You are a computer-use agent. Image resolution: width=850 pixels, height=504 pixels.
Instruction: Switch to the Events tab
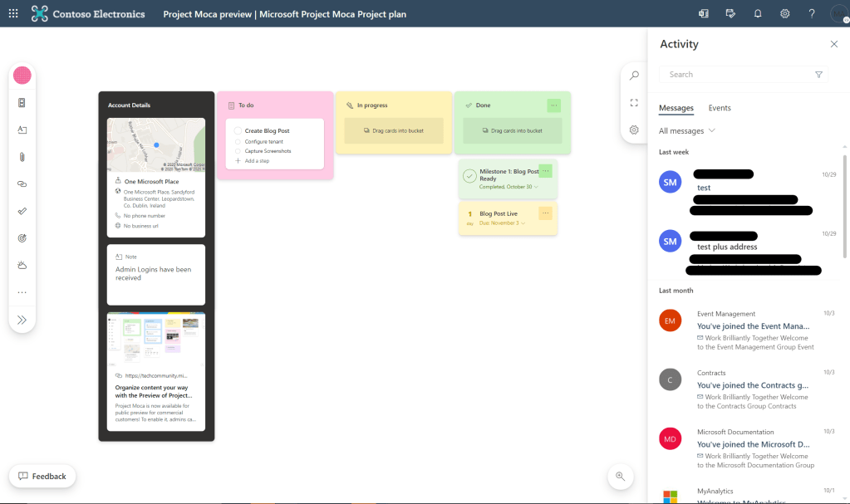[720, 108]
